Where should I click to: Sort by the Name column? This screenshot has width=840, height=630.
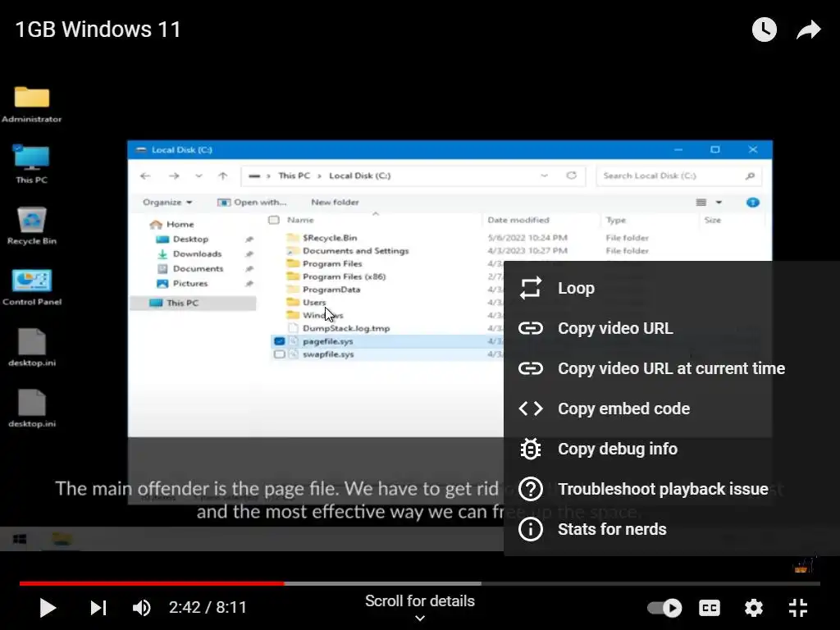point(300,220)
